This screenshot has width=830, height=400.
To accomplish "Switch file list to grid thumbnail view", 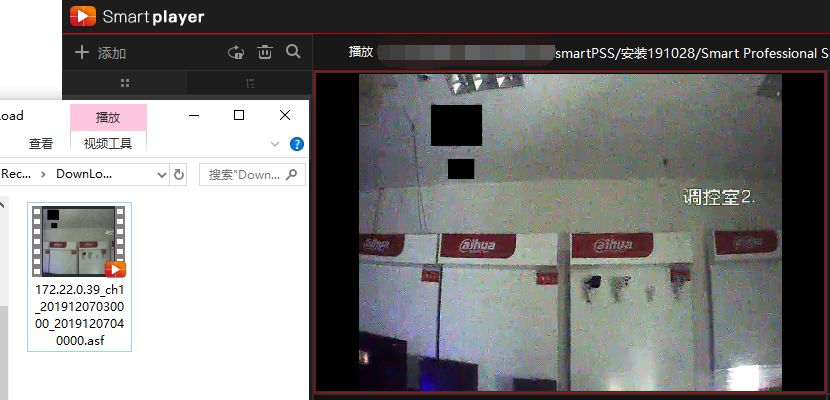I will pos(125,82).
